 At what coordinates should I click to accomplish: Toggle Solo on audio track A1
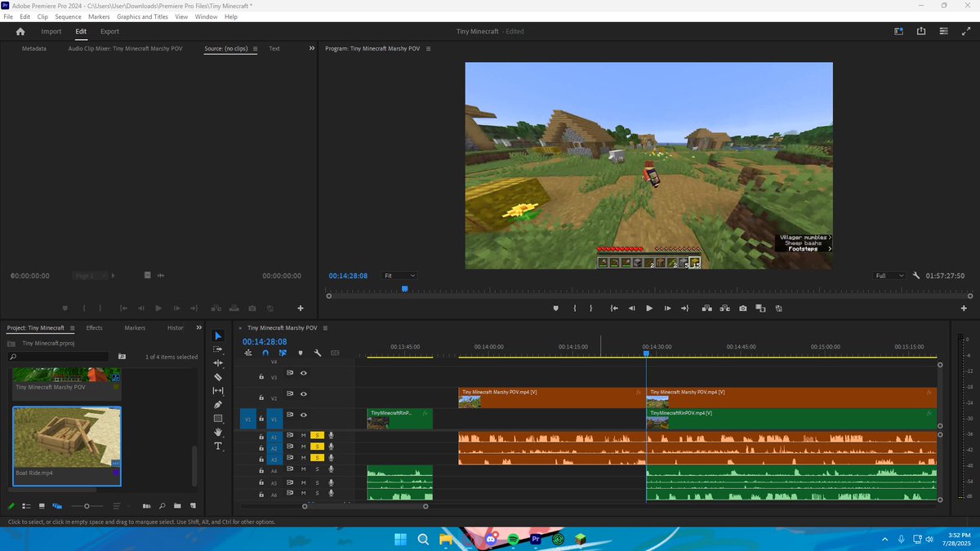tap(317, 435)
